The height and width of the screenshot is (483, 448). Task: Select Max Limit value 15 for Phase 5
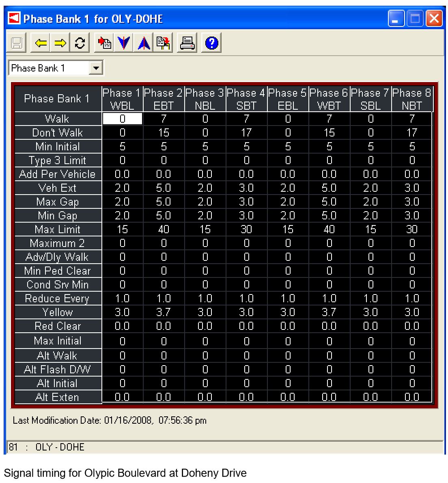288,229
